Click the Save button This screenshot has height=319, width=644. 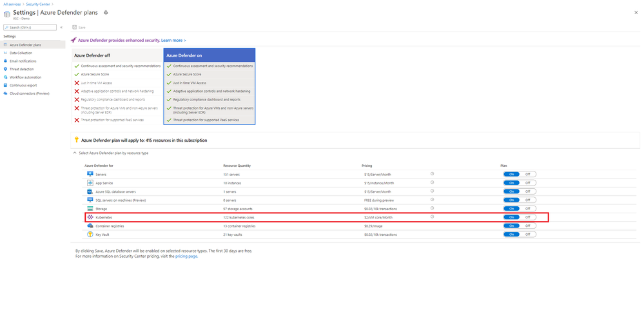(x=79, y=28)
